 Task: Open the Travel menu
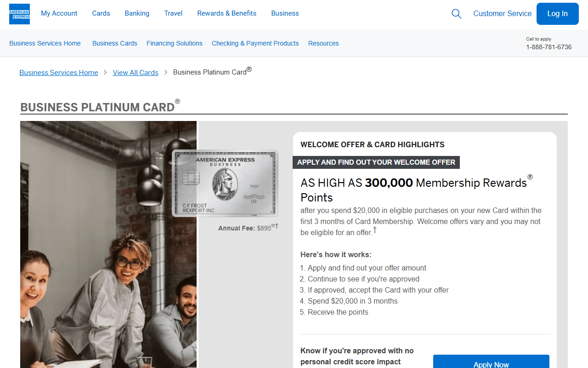click(x=173, y=13)
